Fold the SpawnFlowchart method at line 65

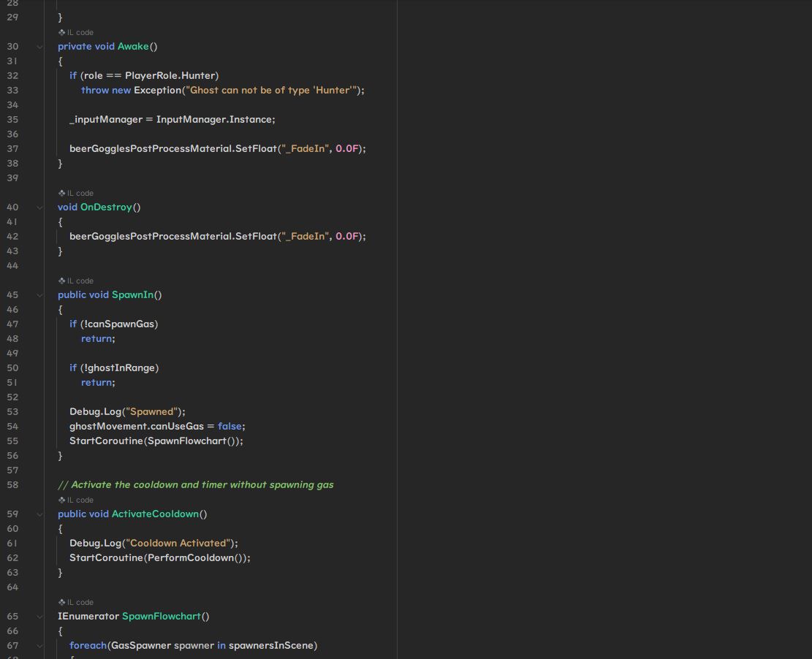coord(39,616)
